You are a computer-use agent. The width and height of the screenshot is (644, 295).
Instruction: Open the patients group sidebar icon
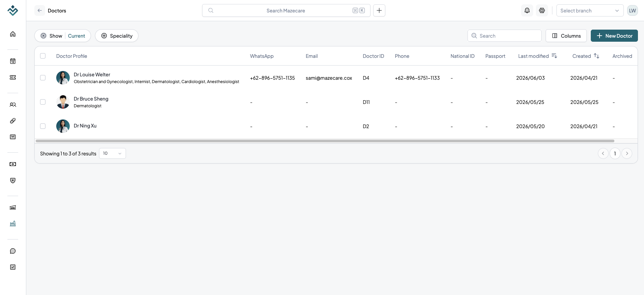[x=13, y=105]
